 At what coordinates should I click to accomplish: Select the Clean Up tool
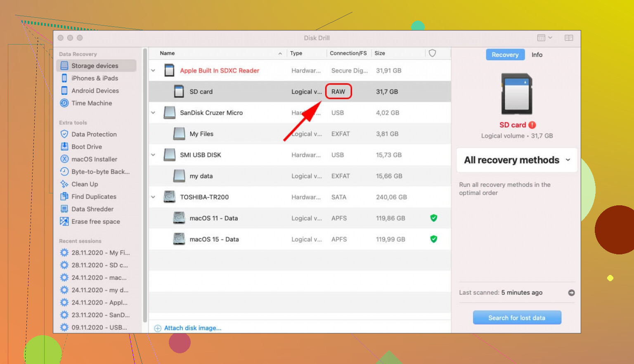click(x=84, y=184)
